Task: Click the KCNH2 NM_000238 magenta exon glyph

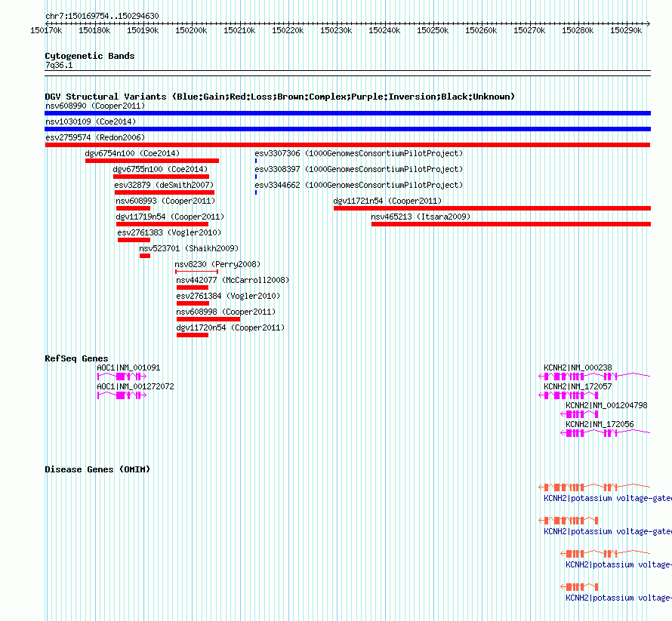Action: [594, 377]
